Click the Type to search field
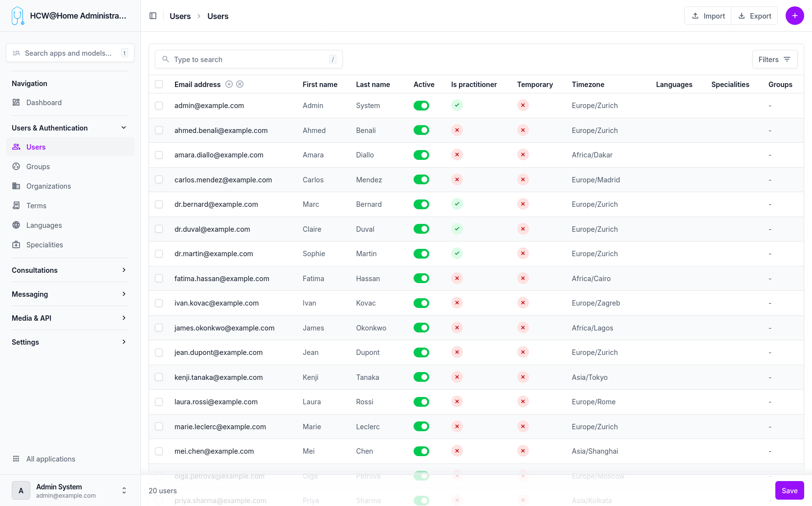The image size is (812, 506). [248, 59]
